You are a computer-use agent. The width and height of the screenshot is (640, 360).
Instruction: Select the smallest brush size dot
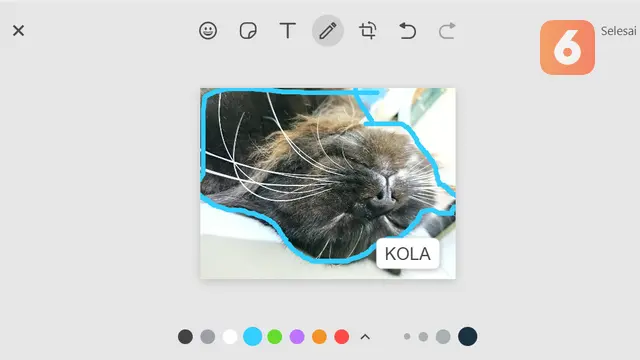(407, 337)
